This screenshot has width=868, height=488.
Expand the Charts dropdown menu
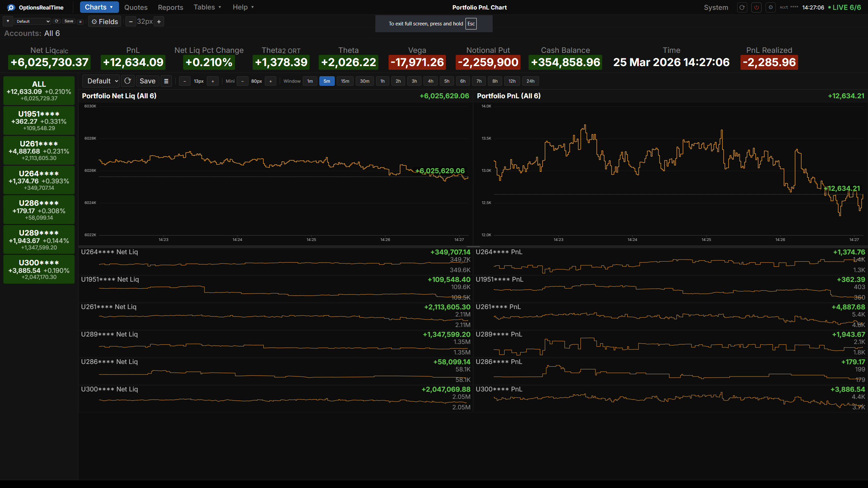point(99,7)
